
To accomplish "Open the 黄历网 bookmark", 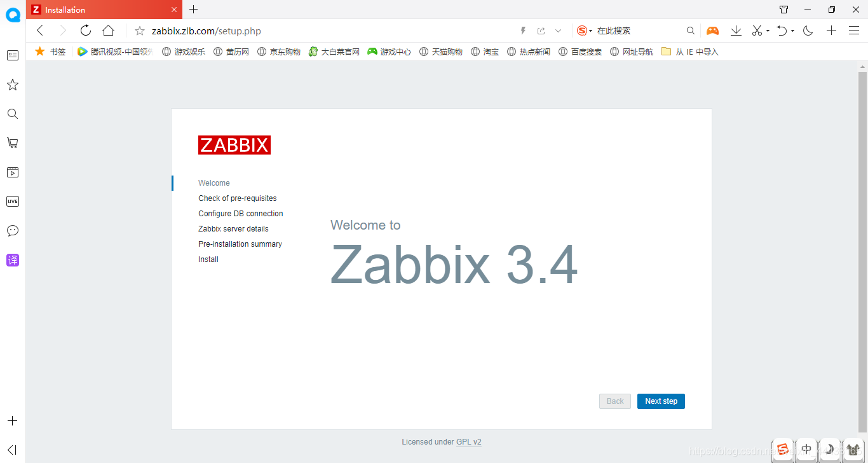I will coord(231,52).
